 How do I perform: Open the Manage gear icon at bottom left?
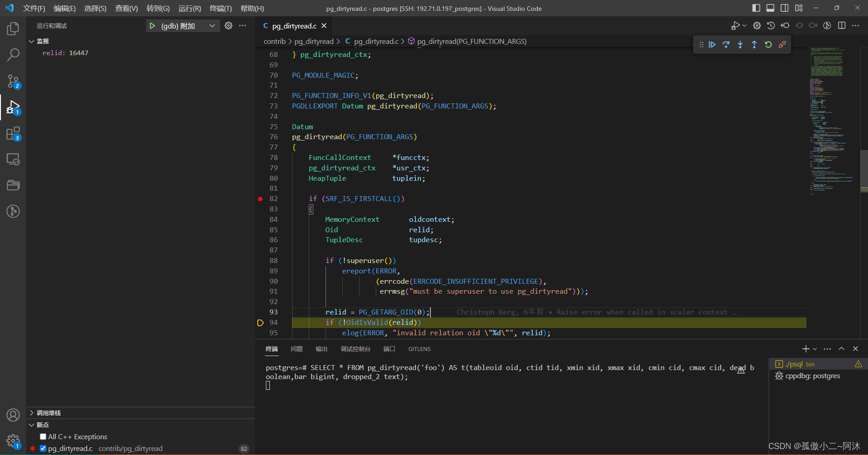click(x=13, y=441)
